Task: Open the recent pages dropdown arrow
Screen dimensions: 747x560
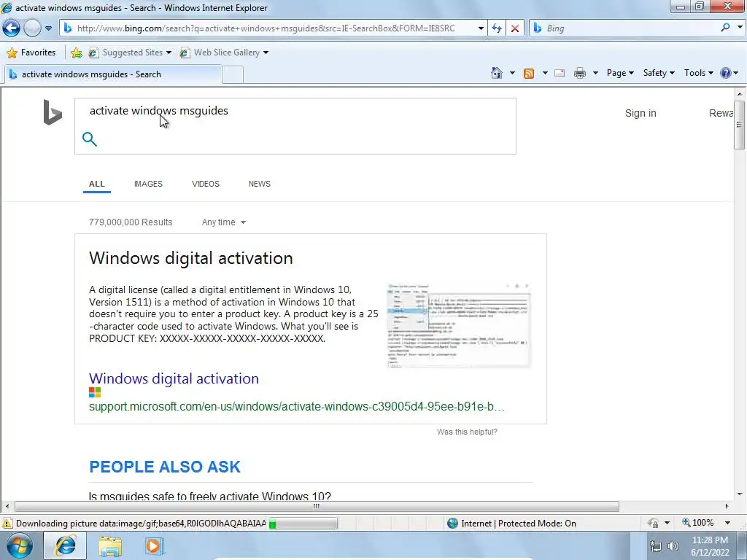Action: 48,28
